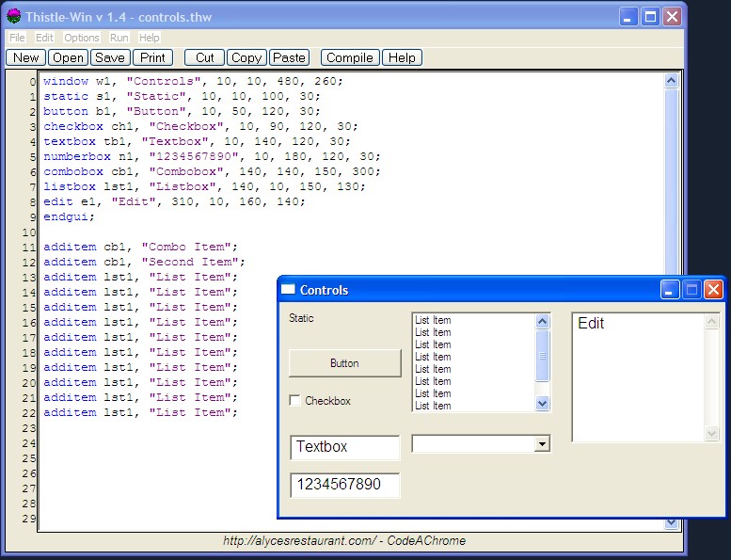This screenshot has width=731, height=560.
Task: Click the Static label in Controls window
Action: 301,318
